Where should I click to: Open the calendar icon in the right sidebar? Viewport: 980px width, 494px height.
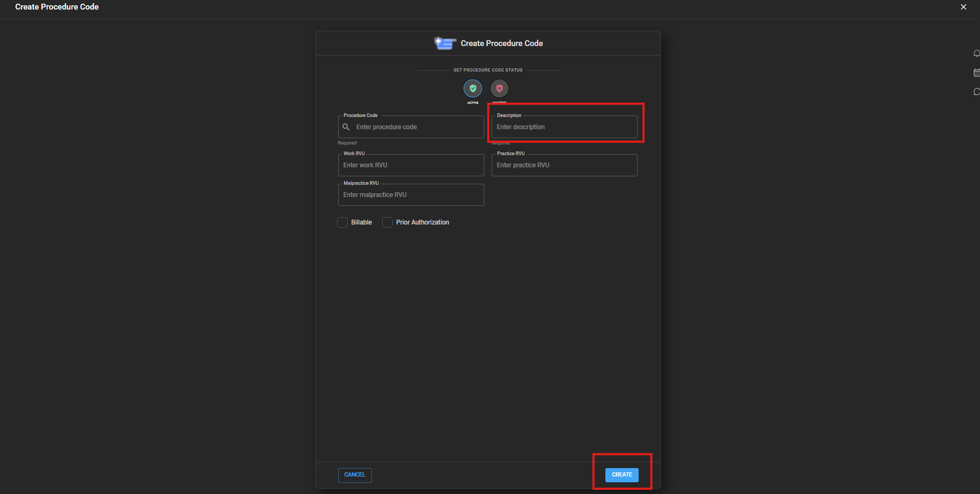tap(976, 73)
